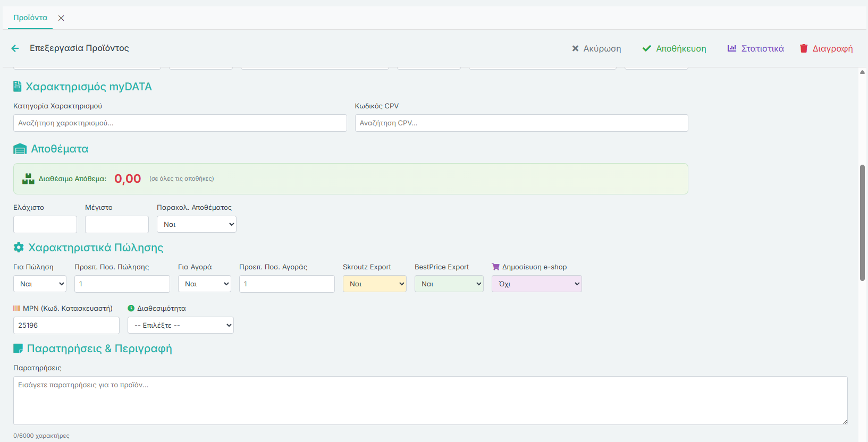Open the BestPrice Export dropdown
The height and width of the screenshot is (442, 868).
point(449,284)
